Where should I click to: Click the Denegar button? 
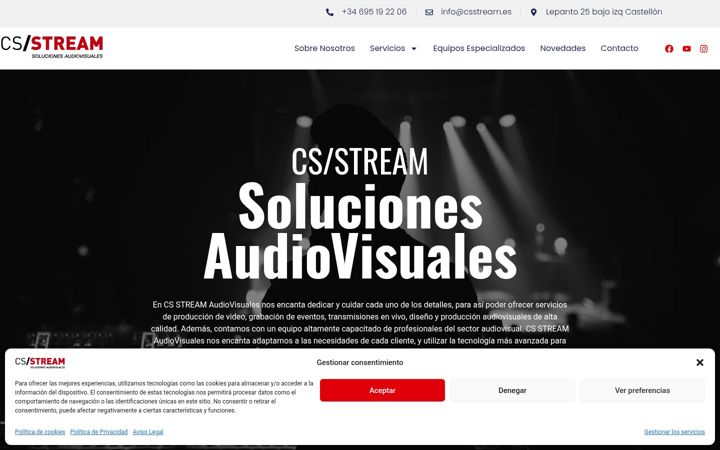pyautogui.click(x=512, y=390)
